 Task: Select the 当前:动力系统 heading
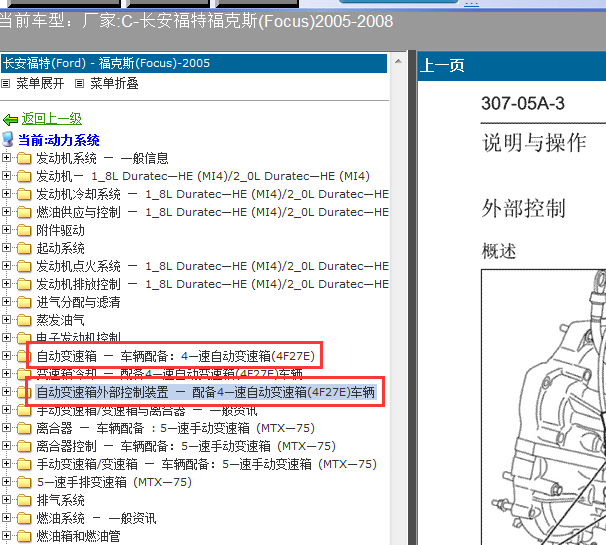click(x=59, y=140)
